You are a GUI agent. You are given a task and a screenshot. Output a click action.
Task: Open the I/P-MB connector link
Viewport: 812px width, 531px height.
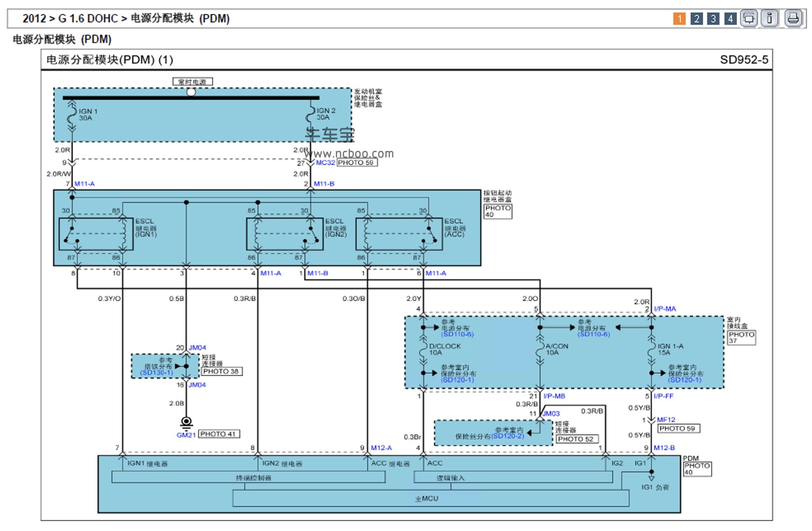[x=554, y=396]
